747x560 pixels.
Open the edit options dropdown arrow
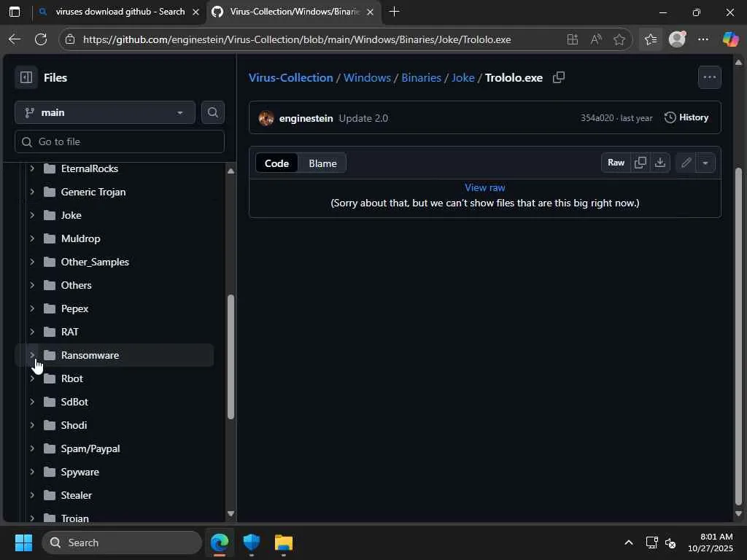(705, 163)
